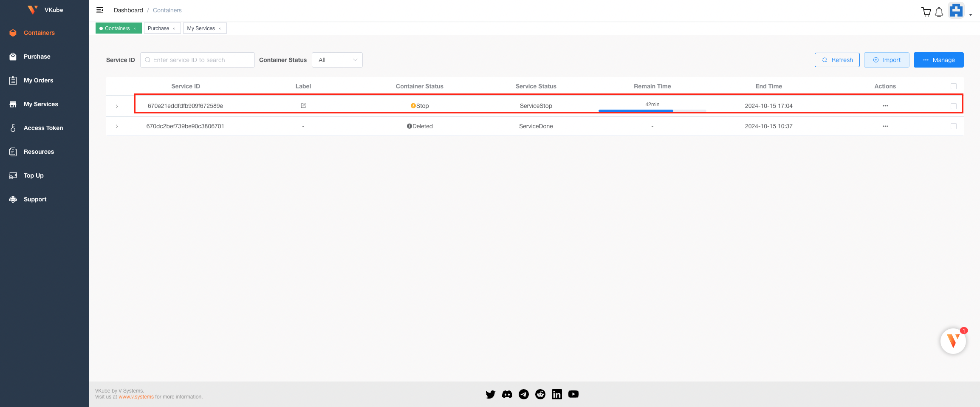This screenshot has height=407, width=980.
Task: Open Top Up in the sidebar
Action: click(34, 175)
